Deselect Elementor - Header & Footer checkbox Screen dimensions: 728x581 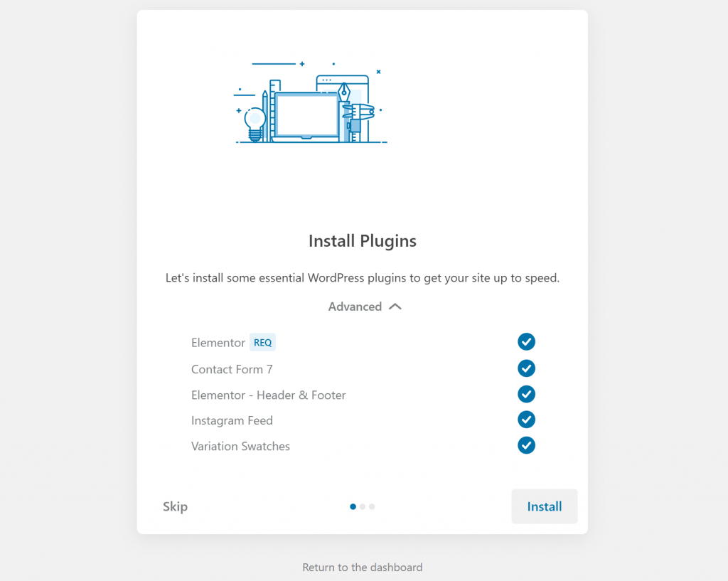tap(526, 394)
